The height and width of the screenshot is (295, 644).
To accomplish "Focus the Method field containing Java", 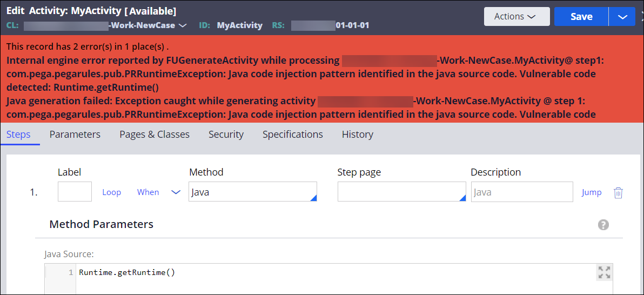I will pyautogui.click(x=252, y=192).
